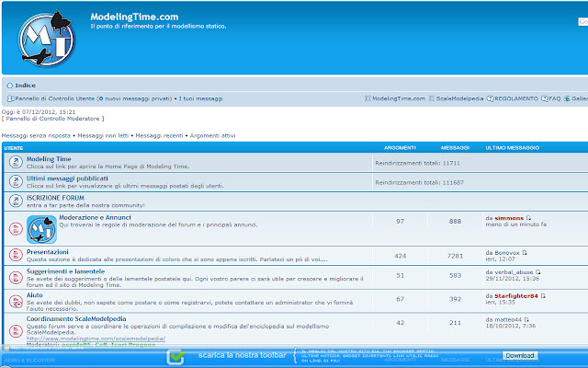Open Moderazione e Annunci forum
Viewport: 588px width, 368px height.
click(95, 217)
